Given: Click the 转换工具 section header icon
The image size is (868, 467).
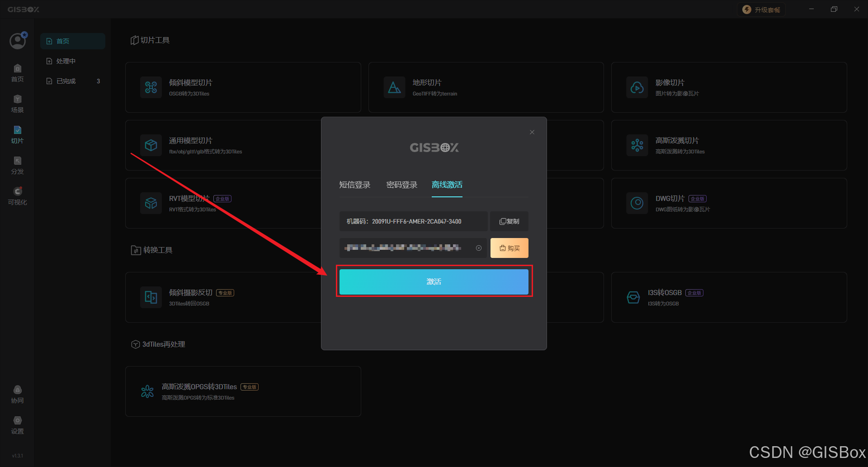Looking at the screenshot, I should click(x=136, y=250).
